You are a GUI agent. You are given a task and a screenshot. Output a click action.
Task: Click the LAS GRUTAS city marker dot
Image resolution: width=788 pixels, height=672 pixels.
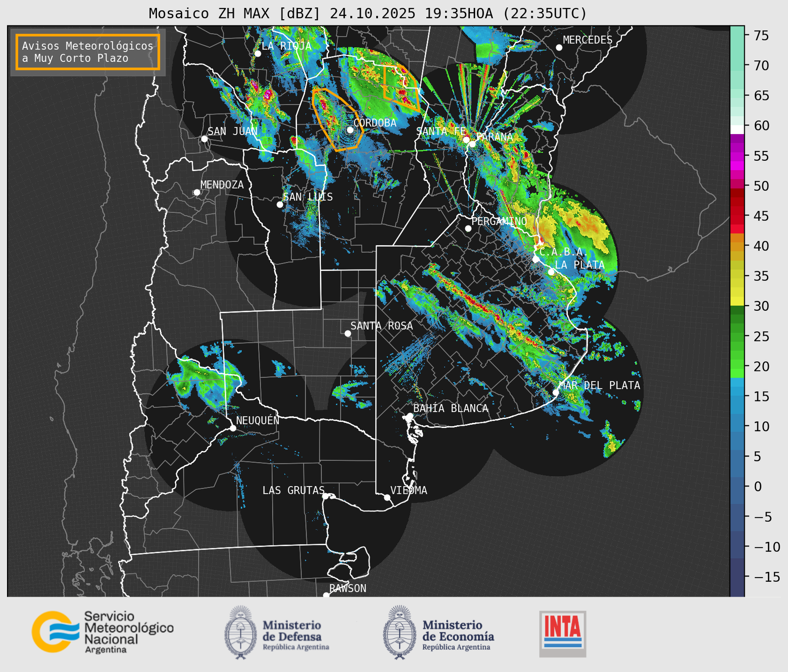[326, 496]
